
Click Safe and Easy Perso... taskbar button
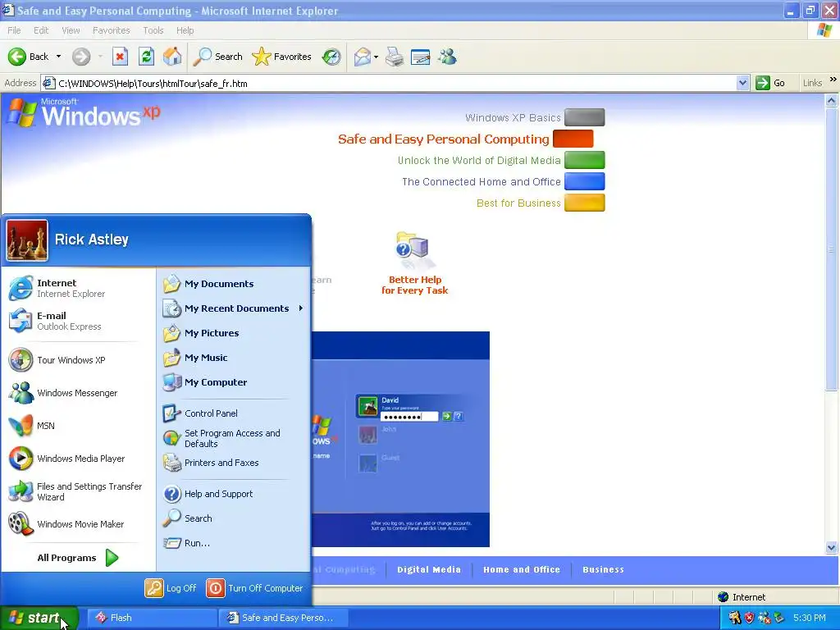pyautogui.click(x=283, y=618)
